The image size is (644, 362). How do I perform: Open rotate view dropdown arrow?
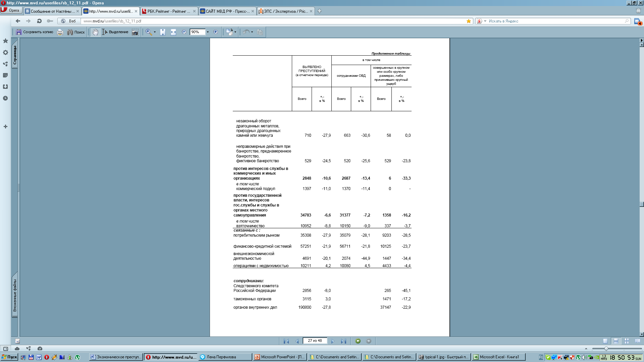(x=235, y=32)
